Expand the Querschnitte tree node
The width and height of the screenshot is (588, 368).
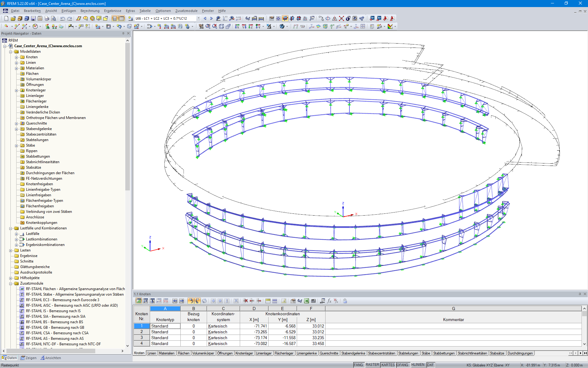(17, 124)
